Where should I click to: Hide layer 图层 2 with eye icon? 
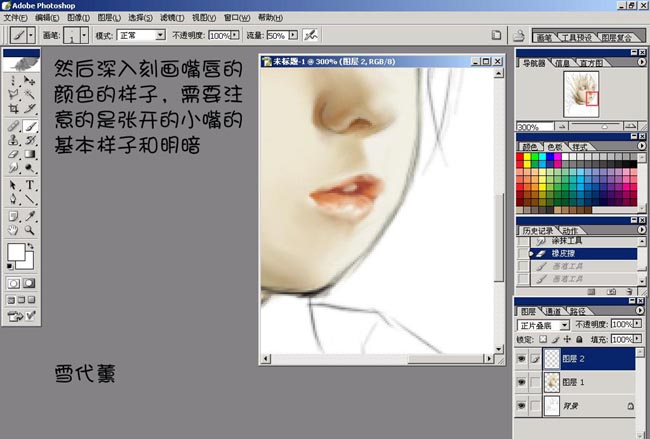(x=521, y=358)
